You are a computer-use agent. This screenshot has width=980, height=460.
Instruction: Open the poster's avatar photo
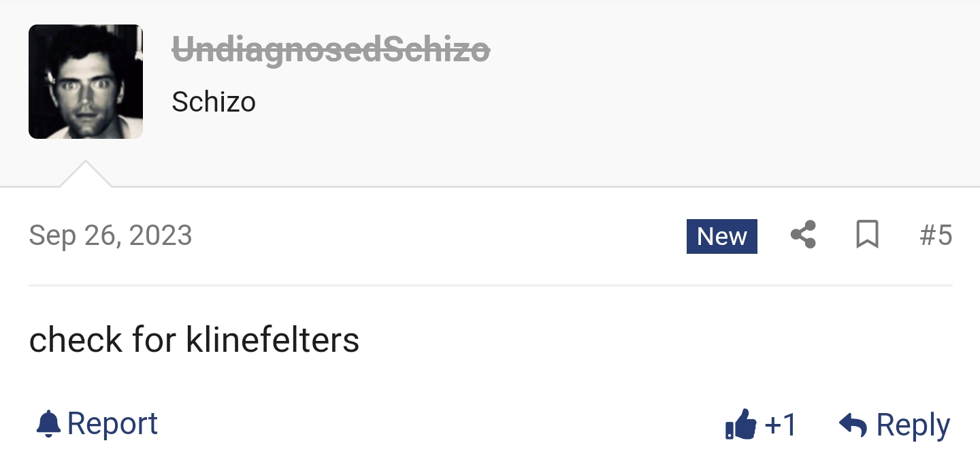pyautogui.click(x=86, y=82)
